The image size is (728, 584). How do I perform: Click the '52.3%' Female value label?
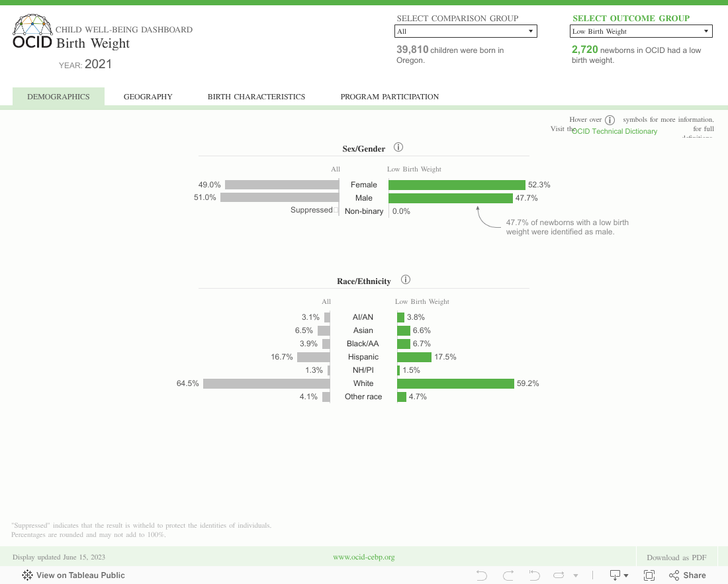[x=539, y=185]
